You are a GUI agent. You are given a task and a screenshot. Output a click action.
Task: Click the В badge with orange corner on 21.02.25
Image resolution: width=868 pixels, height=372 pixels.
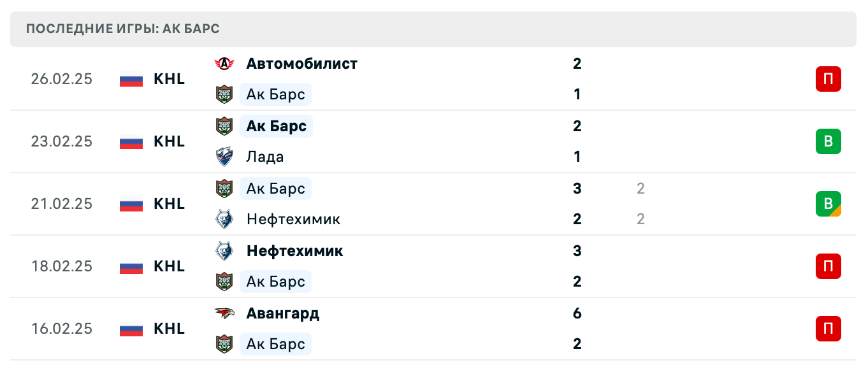828,204
